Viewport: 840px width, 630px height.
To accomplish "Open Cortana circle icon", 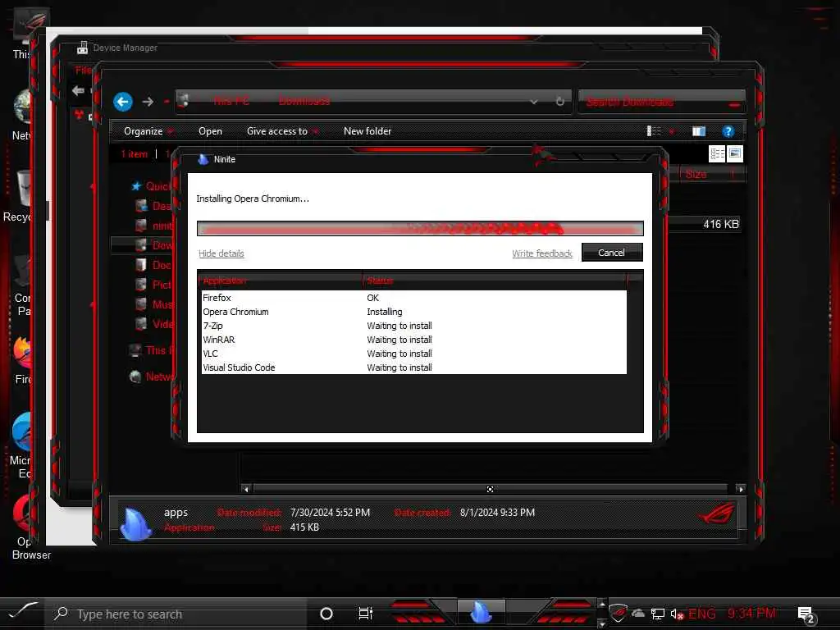I will click(x=326, y=614).
